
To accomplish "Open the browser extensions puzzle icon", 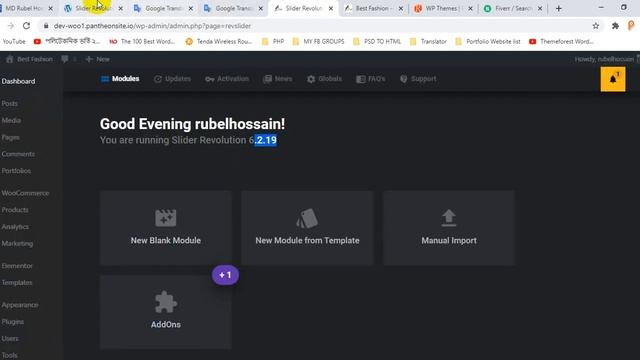I will pyautogui.click(x=615, y=26).
